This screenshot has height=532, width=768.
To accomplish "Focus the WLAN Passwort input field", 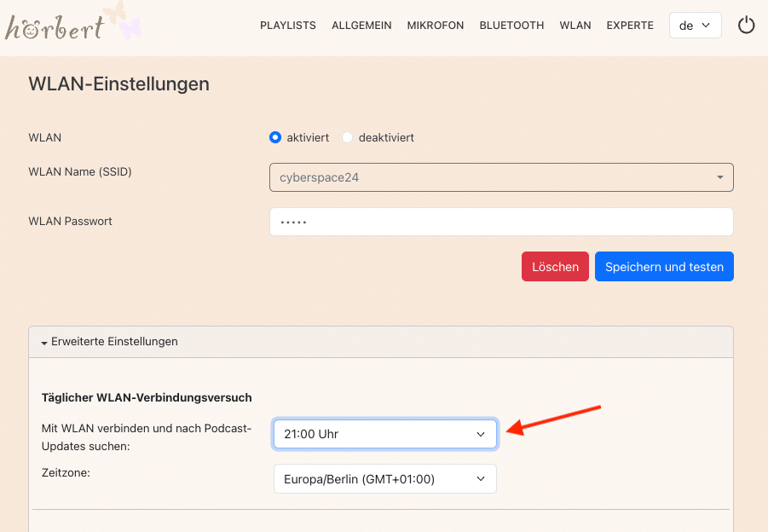I will (x=501, y=222).
